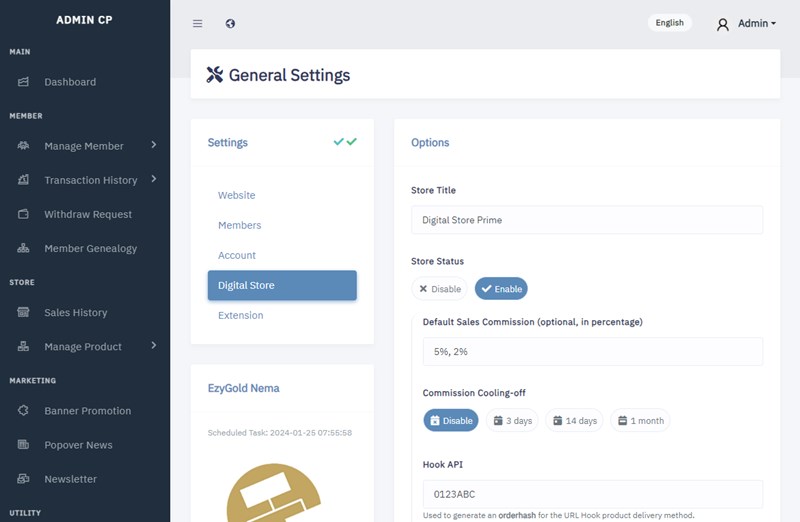
Task: Set Store Status to Enable
Action: 501,289
